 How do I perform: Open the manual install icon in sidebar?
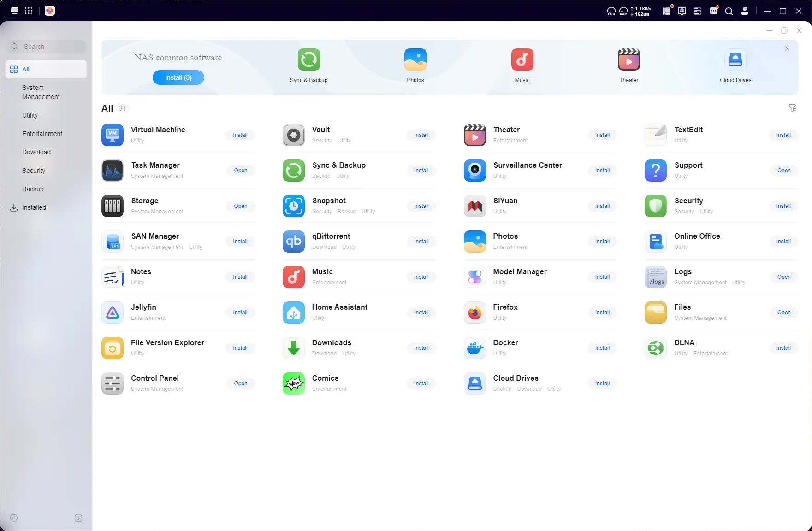pyautogui.click(x=78, y=518)
